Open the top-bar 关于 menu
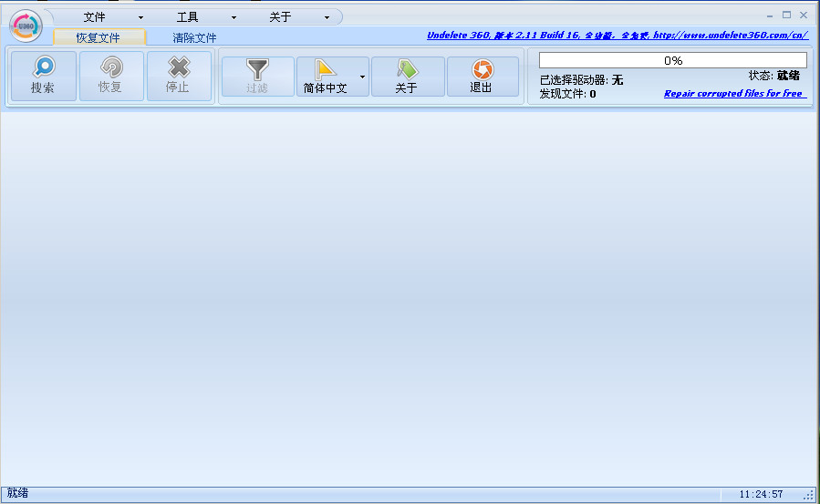The image size is (820, 504). 280,17
